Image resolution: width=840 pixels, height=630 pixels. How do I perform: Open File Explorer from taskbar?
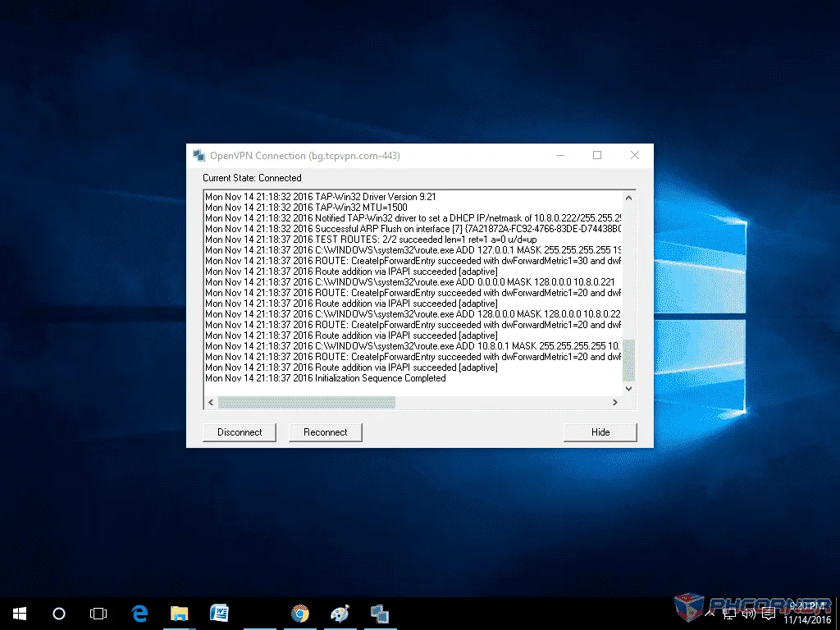click(x=180, y=614)
